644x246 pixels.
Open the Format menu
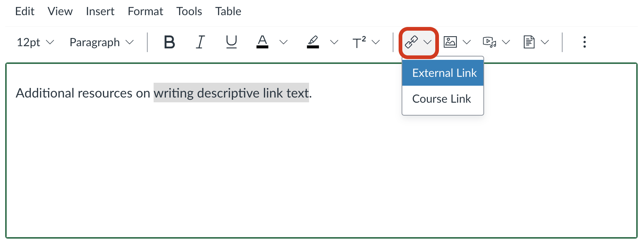pyautogui.click(x=145, y=11)
